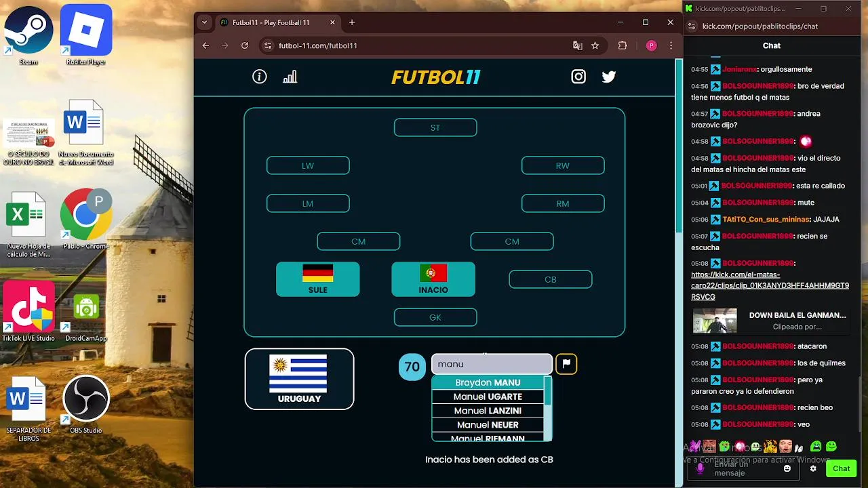The image size is (868, 488).
Task: Open the Chrome profile avatar
Action: coord(651,45)
